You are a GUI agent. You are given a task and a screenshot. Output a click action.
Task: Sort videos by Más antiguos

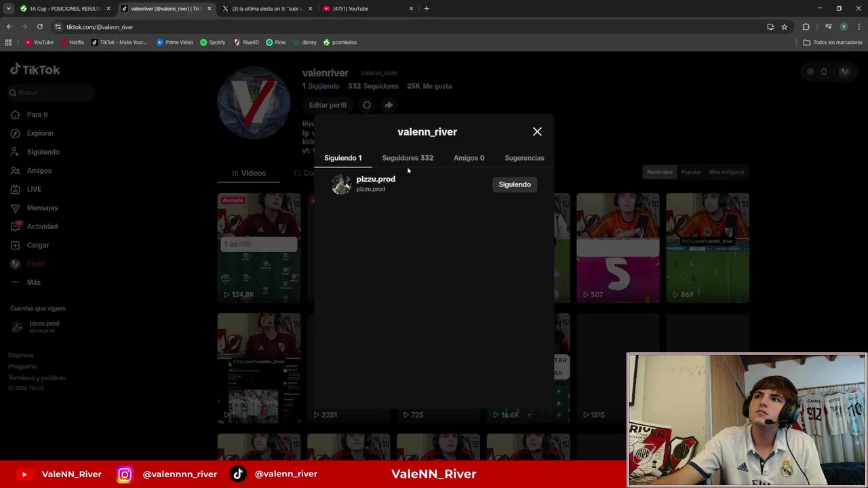tap(727, 172)
